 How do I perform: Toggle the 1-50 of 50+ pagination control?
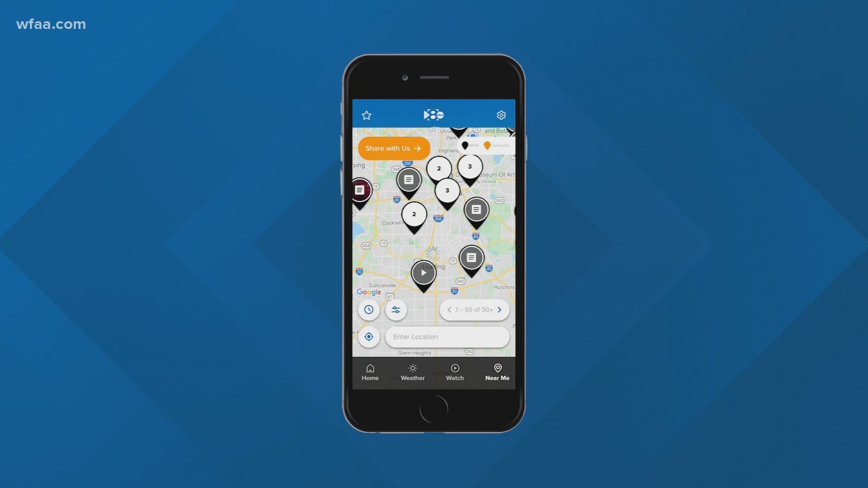(x=474, y=309)
